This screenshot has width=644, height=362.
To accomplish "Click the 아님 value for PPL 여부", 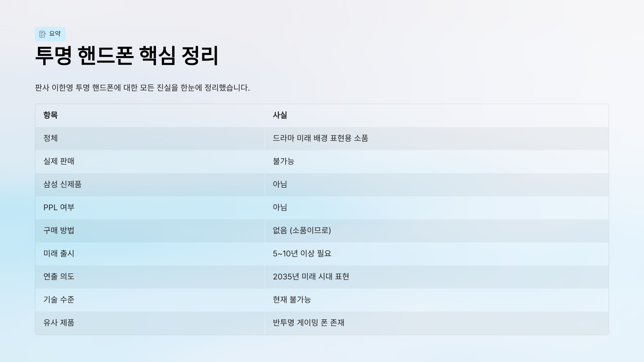I will point(280,207).
